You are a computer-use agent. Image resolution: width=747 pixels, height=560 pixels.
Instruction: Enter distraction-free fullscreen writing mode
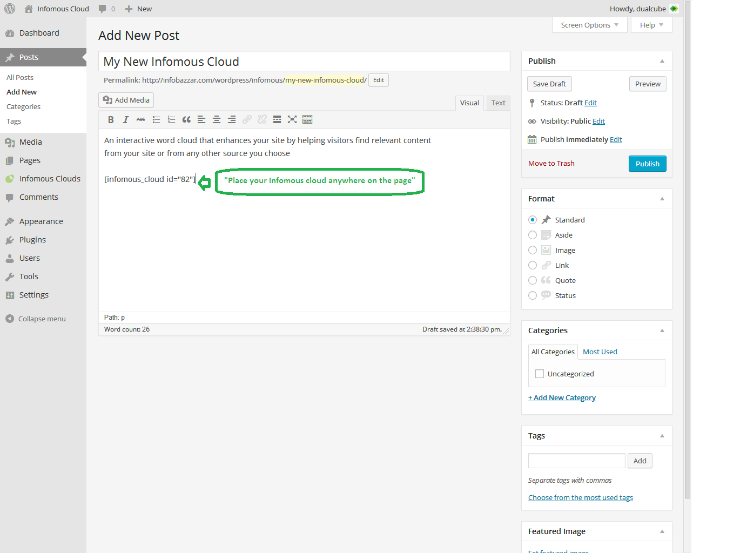point(292,120)
